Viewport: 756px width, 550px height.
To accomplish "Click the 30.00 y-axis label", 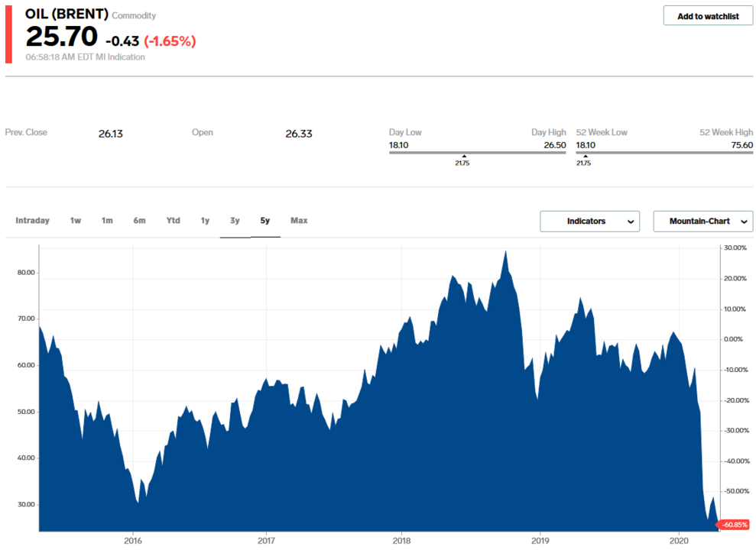I will (x=26, y=505).
